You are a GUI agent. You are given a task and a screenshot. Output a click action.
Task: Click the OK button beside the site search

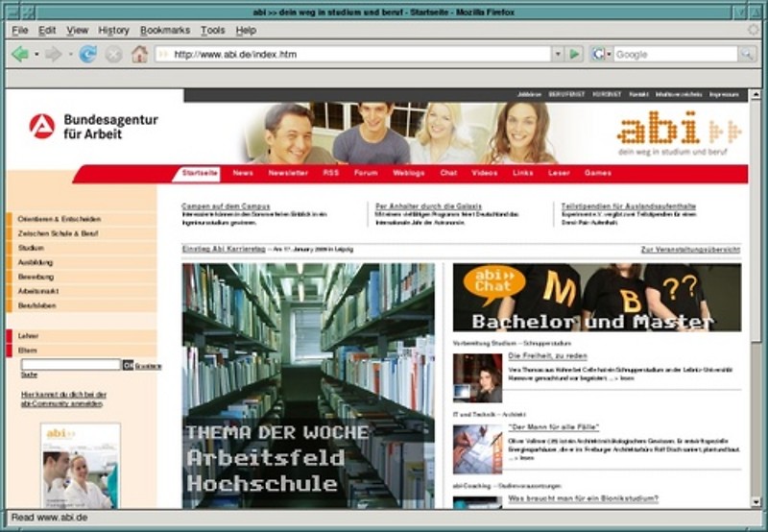click(128, 365)
